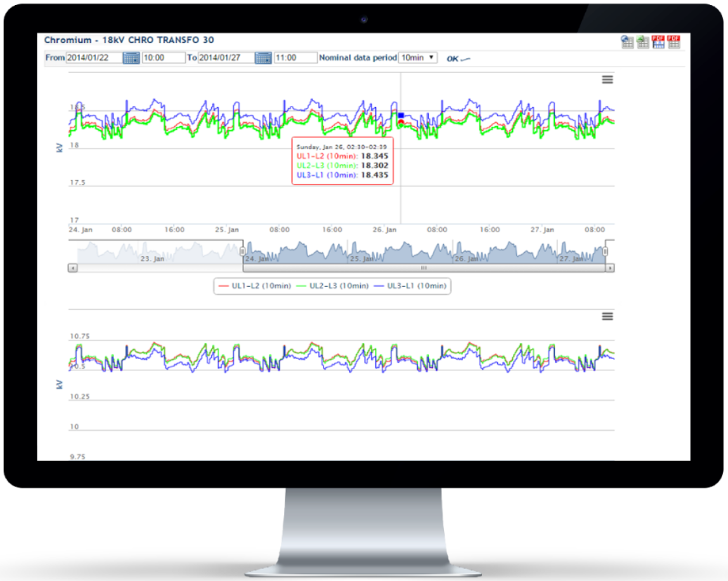Image resolution: width=728 pixels, height=581 pixels.
Task: Select the Nominal data period label
Action: tap(356, 58)
